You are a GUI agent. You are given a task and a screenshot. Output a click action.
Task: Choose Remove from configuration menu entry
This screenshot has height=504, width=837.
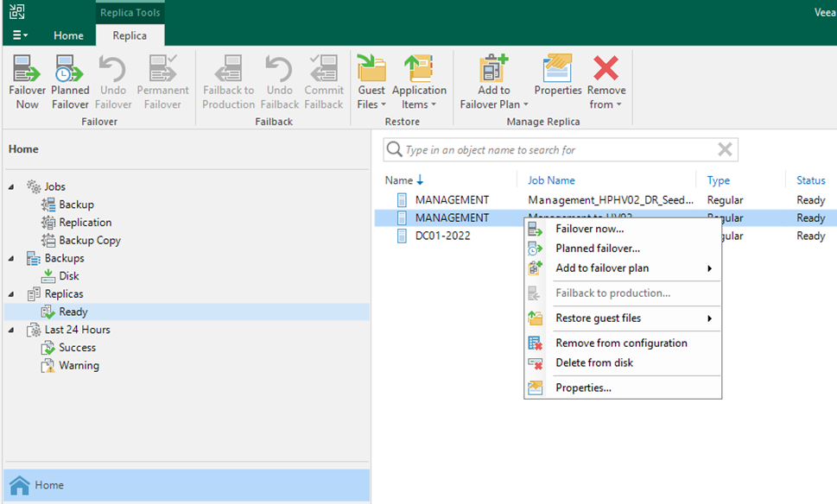pos(623,343)
